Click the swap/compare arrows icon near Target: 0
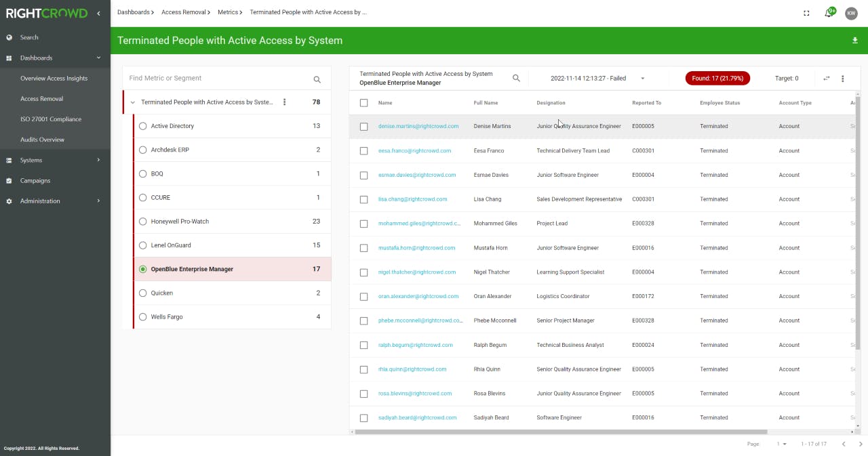The height and width of the screenshot is (456, 868). [826, 78]
